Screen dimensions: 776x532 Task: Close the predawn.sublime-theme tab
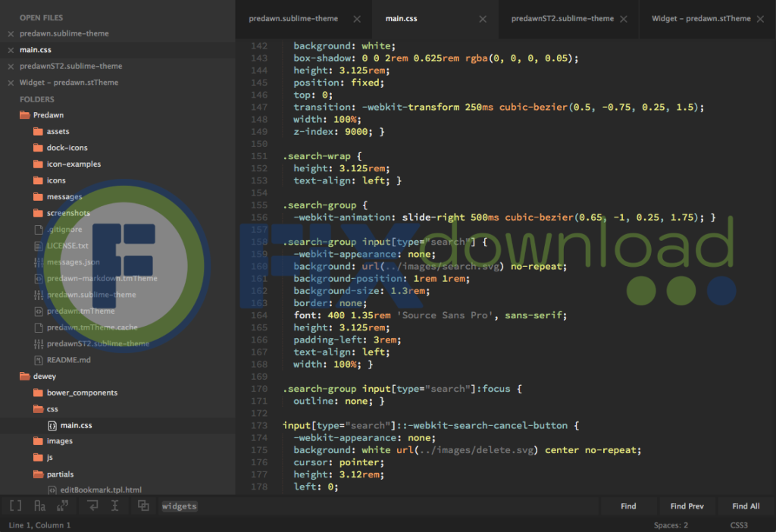(x=357, y=19)
